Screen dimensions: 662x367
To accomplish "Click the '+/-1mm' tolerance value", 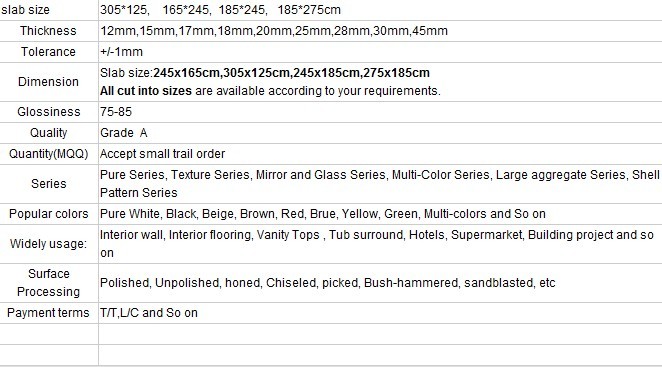I will (x=121, y=52).
